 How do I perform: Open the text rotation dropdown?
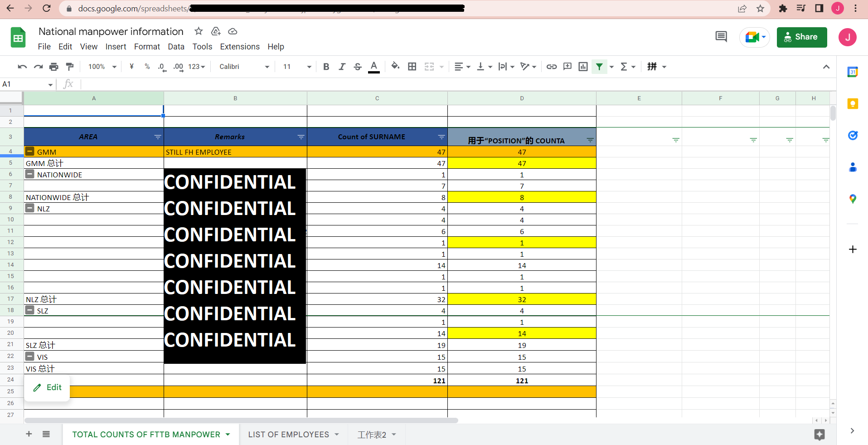(529, 67)
